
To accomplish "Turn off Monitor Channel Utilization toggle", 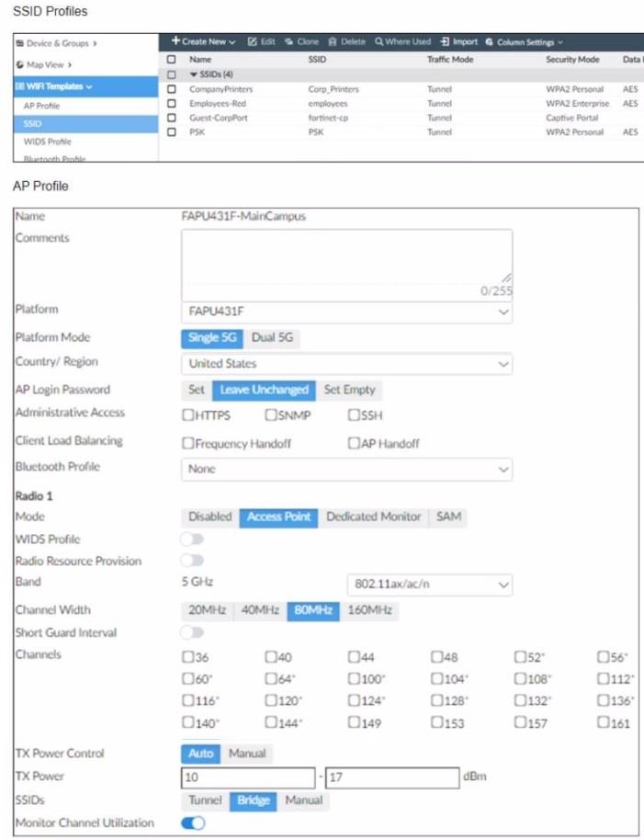I will click(193, 823).
